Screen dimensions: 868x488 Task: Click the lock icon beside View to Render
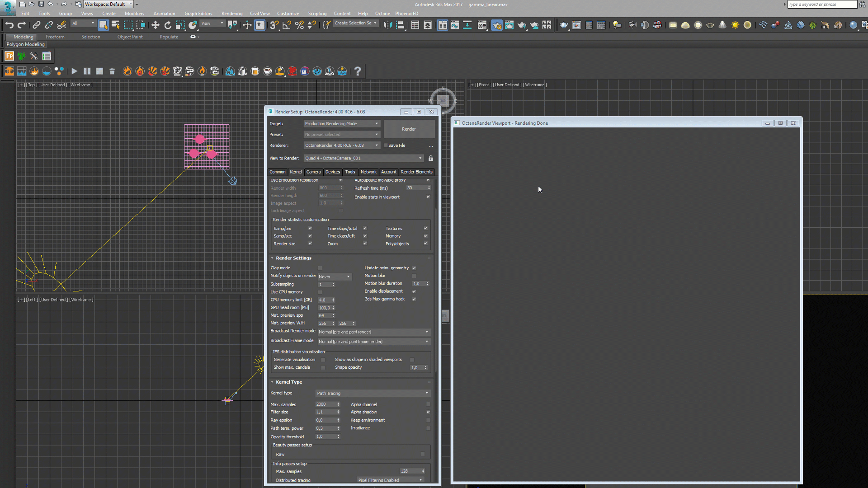430,159
